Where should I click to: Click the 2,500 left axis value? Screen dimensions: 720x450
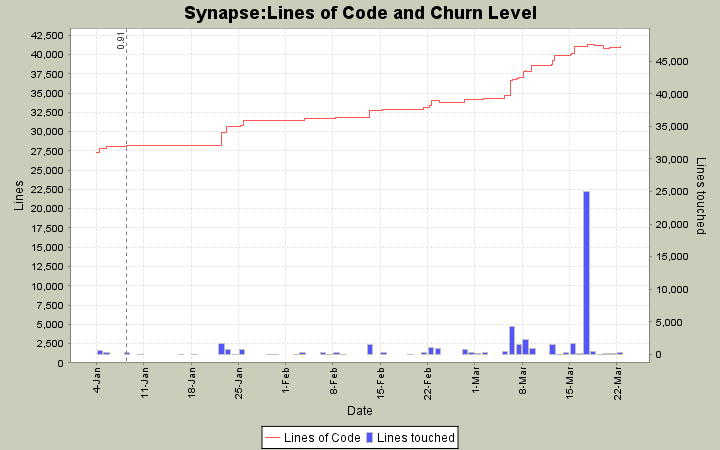(x=50, y=344)
